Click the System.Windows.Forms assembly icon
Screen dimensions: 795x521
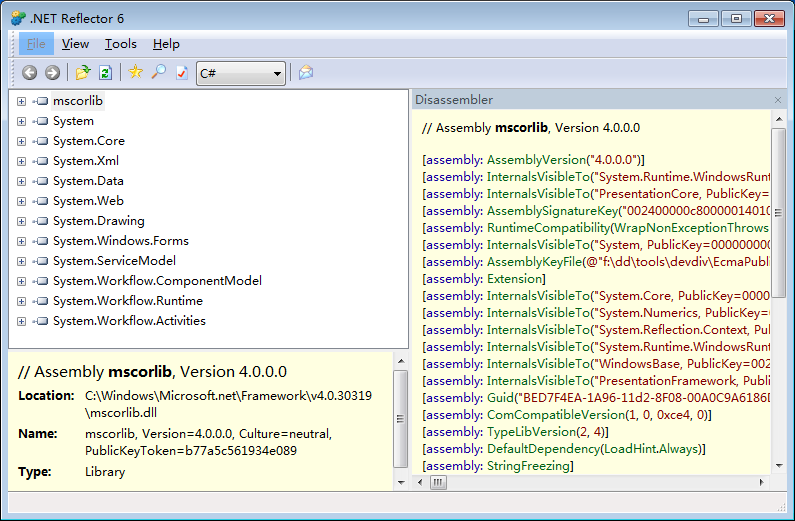(41, 241)
